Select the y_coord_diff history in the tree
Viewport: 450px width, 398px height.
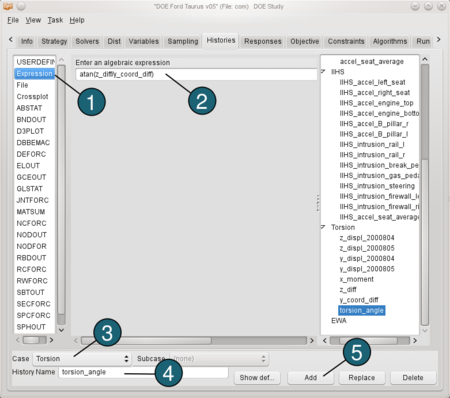click(x=359, y=300)
